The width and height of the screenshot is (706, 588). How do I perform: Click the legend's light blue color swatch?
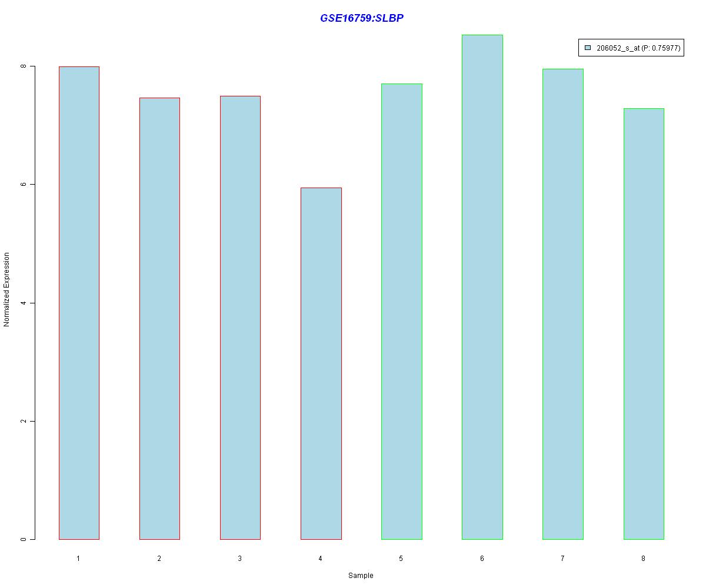pos(588,48)
